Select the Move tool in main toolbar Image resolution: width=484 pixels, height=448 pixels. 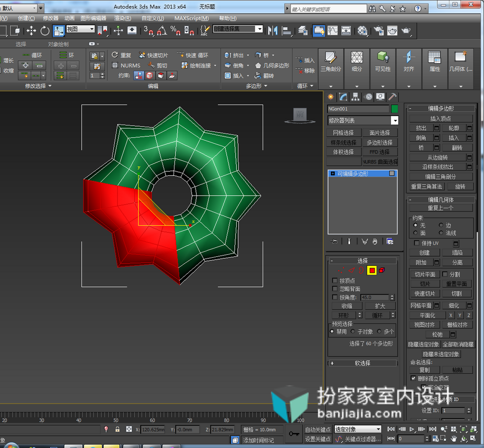(31, 30)
